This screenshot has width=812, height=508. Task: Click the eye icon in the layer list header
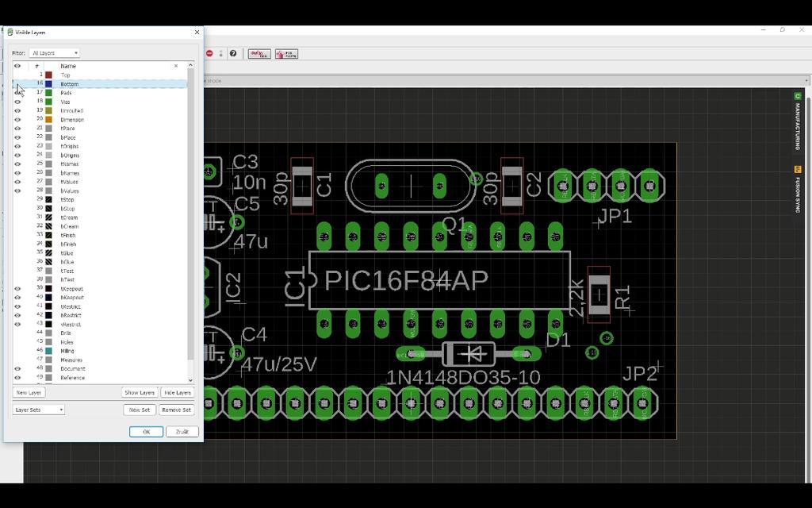pos(17,66)
